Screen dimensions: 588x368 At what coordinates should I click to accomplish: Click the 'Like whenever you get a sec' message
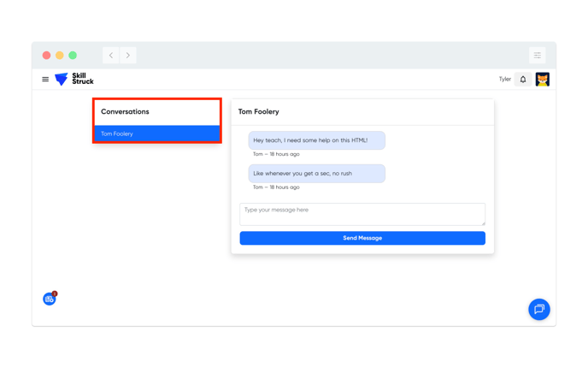[x=316, y=174]
